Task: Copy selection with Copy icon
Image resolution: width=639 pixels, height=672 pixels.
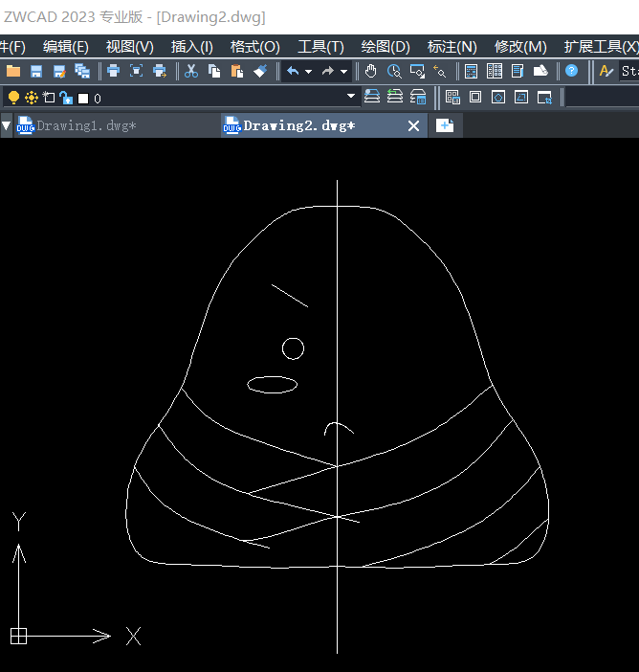Action: coord(214,71)
